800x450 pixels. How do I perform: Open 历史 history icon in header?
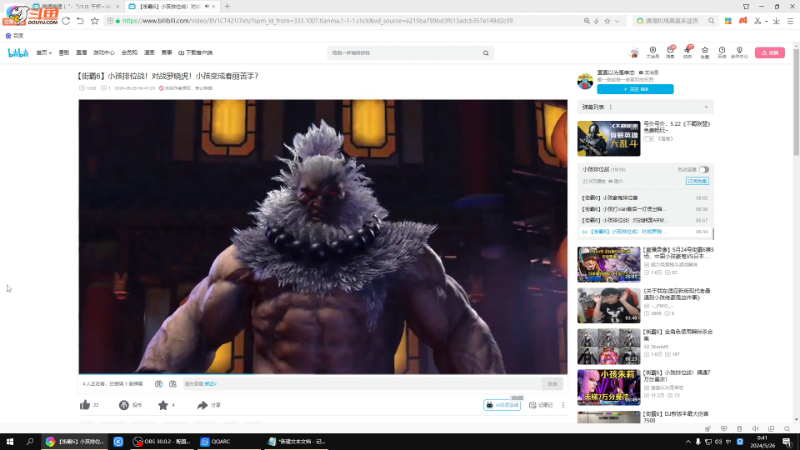(x=722, y=52)
